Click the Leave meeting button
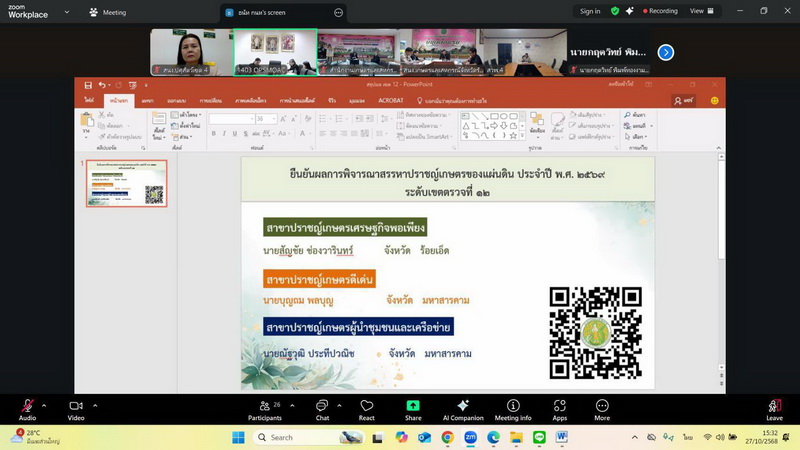The width and height of the screenshot is (800, 450). pos(774,408)
